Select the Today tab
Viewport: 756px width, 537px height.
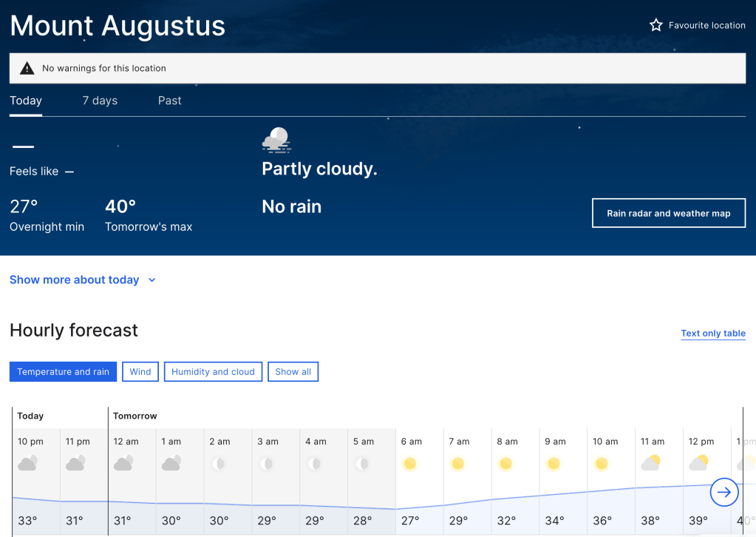pos(26,101)
